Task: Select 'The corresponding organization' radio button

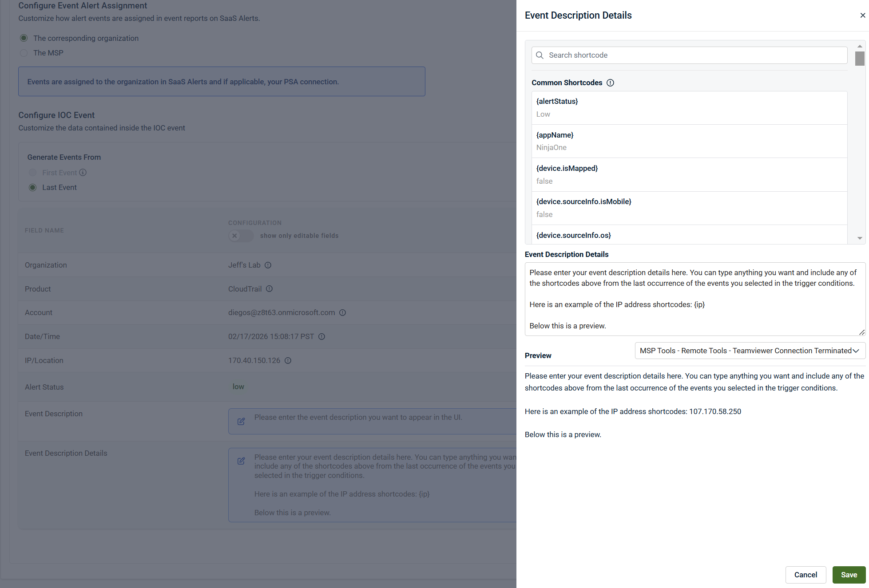Action: 24,38
